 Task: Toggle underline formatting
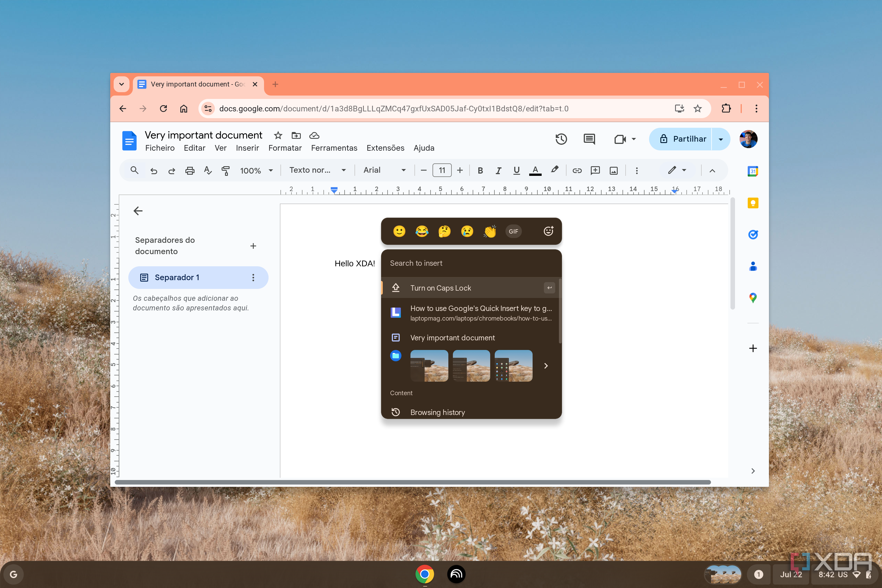(x=516, y=170)
